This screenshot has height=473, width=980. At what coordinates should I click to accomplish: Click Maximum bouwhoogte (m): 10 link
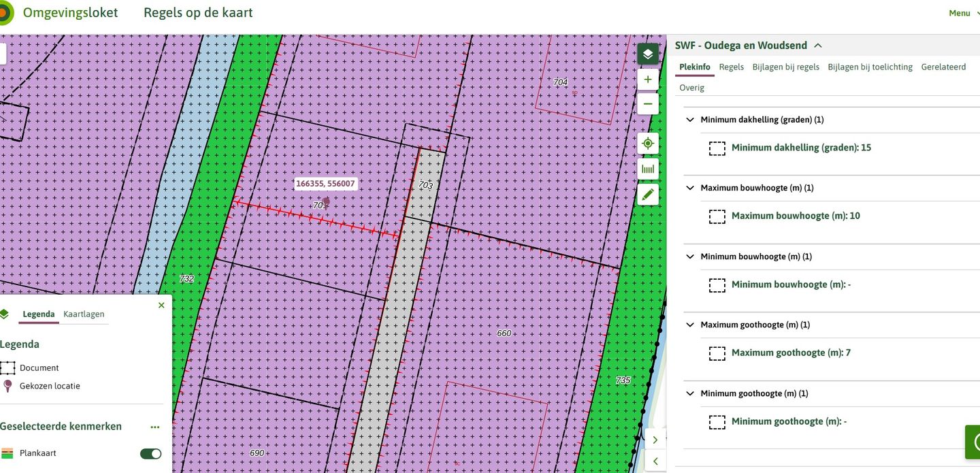795,216
